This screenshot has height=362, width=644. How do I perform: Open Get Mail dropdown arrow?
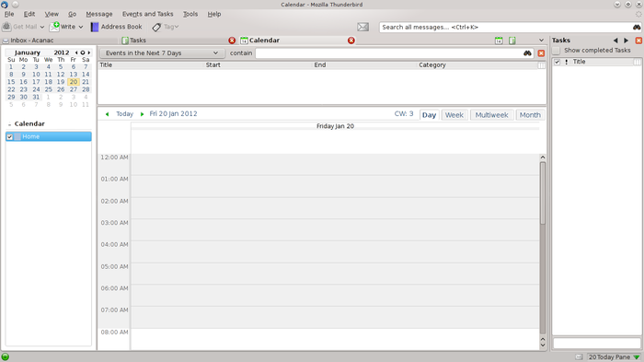tap(42, 27)
